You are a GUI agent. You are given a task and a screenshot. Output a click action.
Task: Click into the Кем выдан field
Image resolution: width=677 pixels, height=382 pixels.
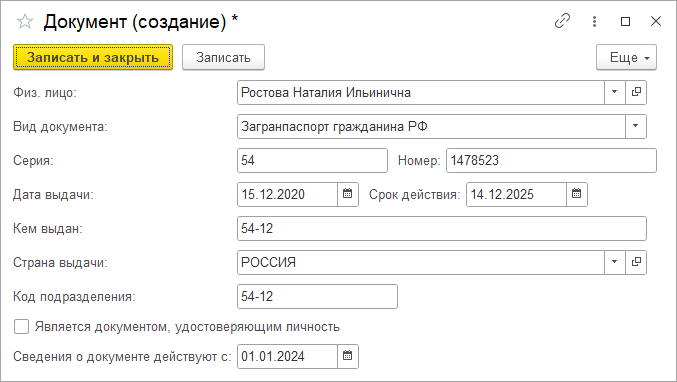coord(442,228)
